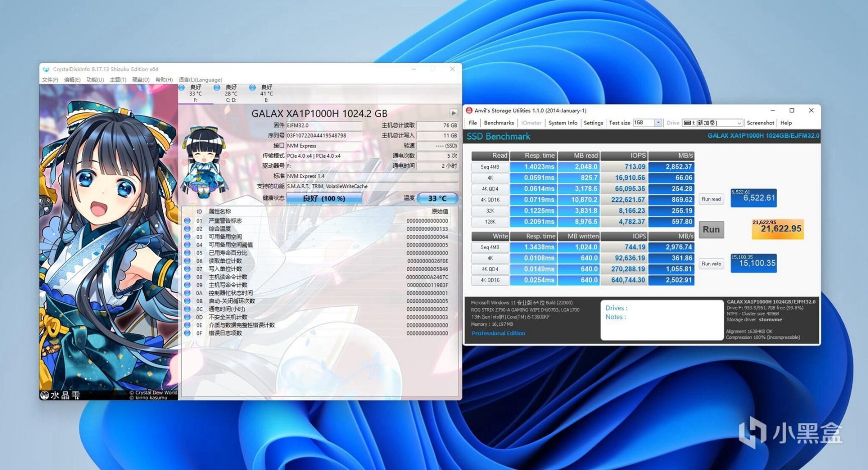868x470 pixels.
Task: Click status orb for attribute 04 可用备用空间阈值
Action: tap(187, 245)
